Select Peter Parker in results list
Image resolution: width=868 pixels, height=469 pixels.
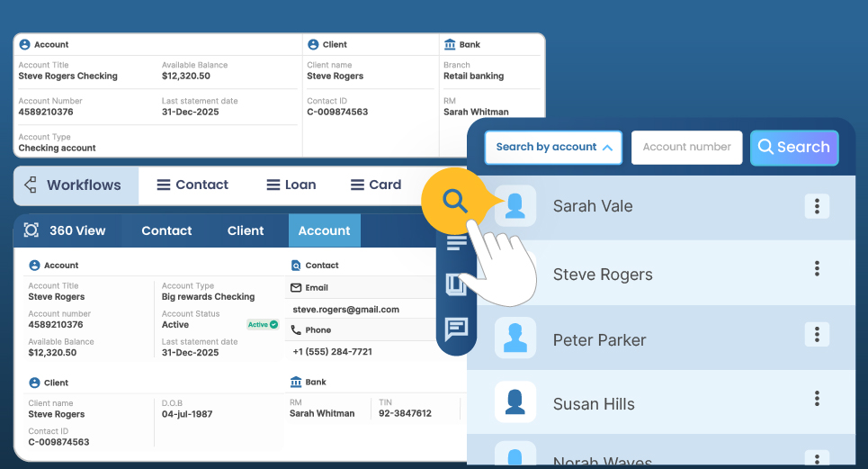coord(661,338)
